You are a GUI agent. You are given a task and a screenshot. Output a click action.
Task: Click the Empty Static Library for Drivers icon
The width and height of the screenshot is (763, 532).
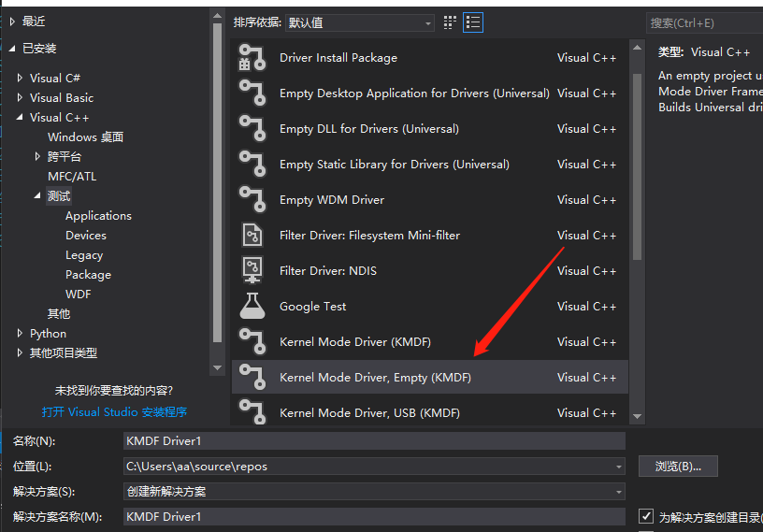[x=252, y=164]
